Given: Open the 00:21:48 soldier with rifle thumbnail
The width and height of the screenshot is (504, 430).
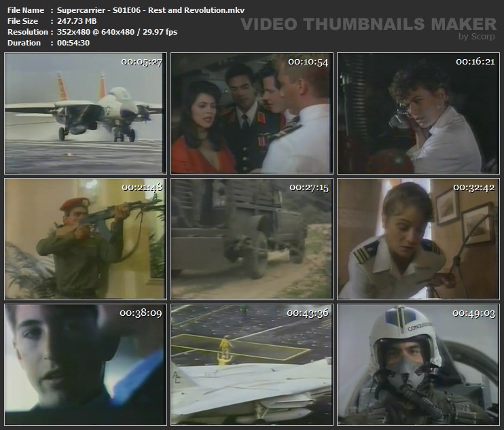Looking at the screenshot, I should click(x=86, y=239).
